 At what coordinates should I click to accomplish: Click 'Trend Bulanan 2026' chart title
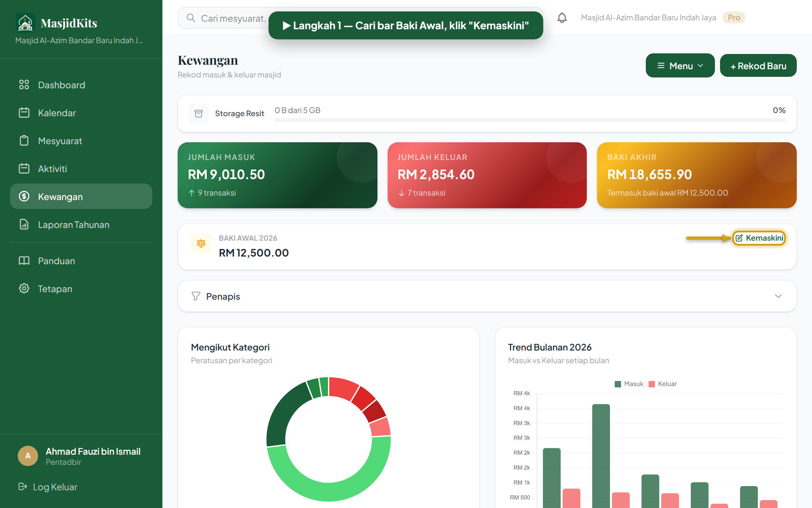549,347
